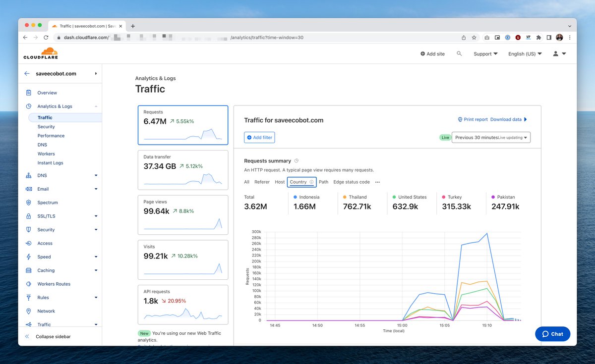The image size is (595, 364).
Task: Click the Indonesia blue legend dot
Action: pos(296,197)
